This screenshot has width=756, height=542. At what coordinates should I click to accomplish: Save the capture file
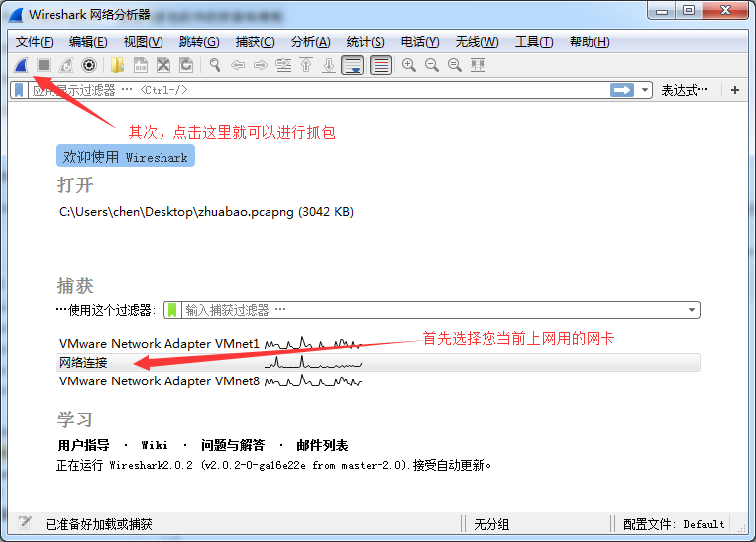coord(141,65)
